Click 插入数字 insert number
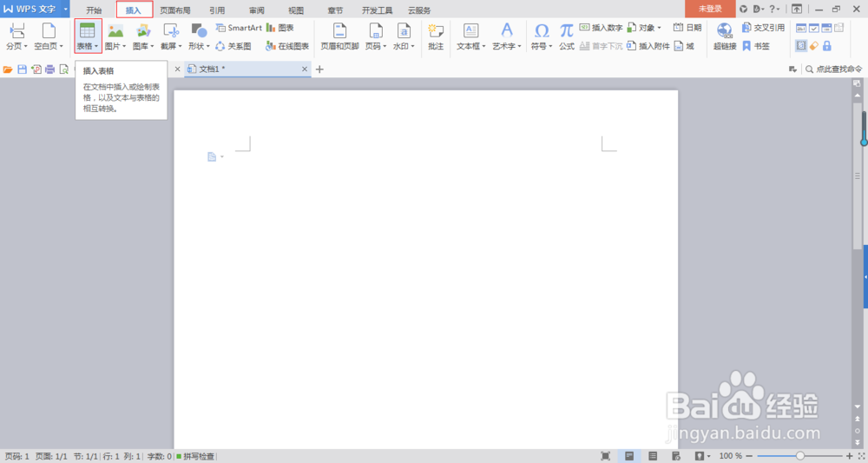Screen dimensions: 868x463 point(602,28)
